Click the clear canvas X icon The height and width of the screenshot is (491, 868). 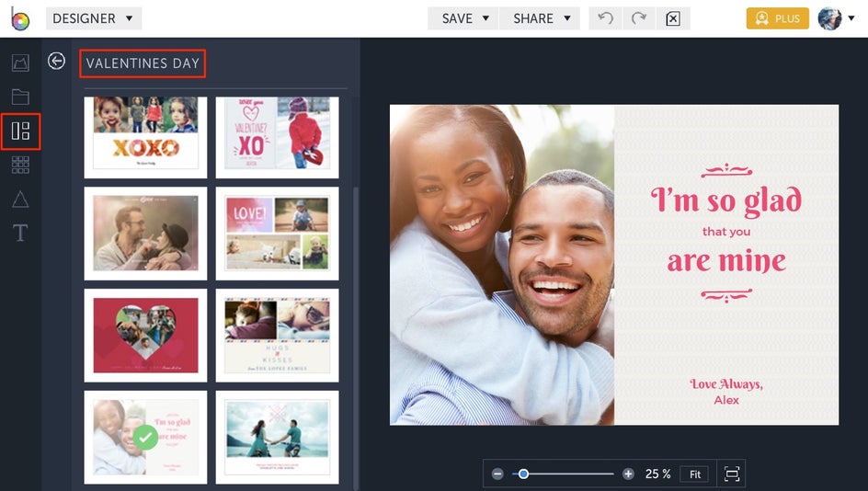pos(673,18)
